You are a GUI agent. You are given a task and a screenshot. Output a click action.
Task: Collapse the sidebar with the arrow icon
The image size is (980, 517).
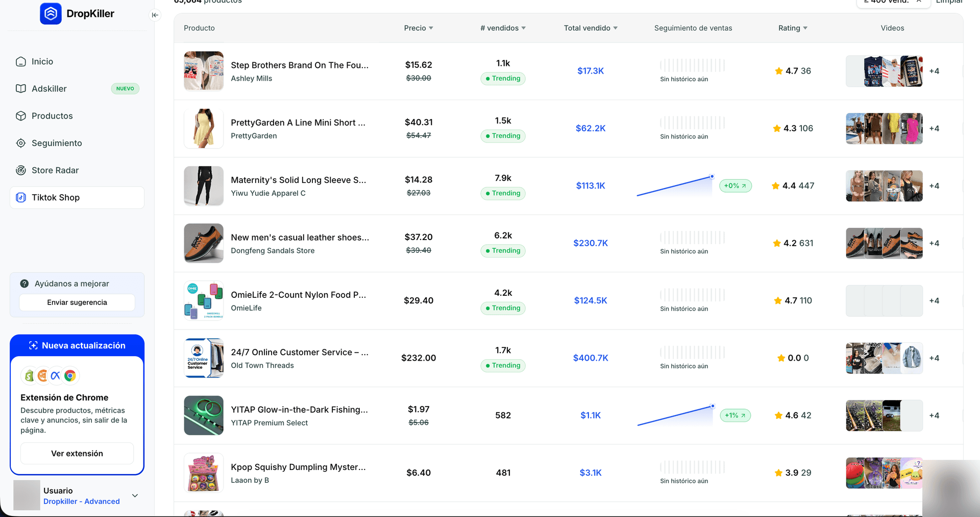(x=155, y=15)
